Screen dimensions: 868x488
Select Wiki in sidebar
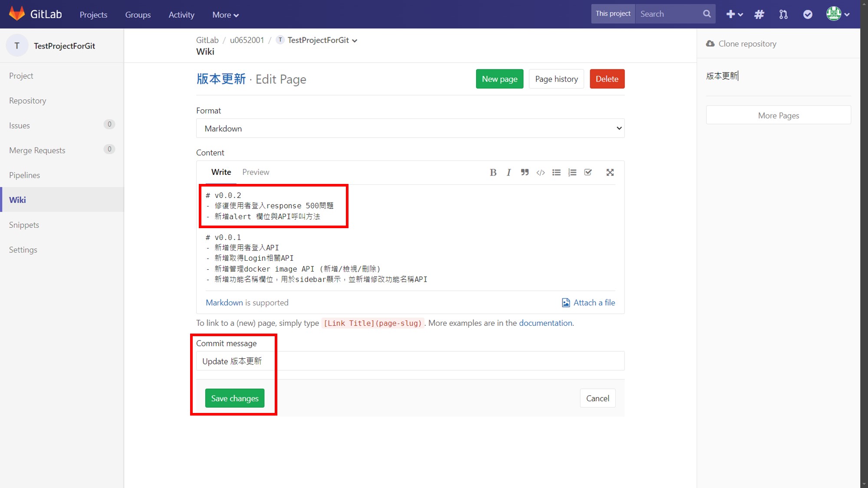pos(62,200)
